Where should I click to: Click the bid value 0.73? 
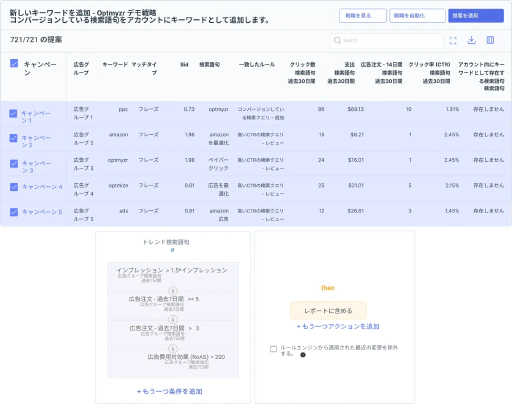[189, 109]
